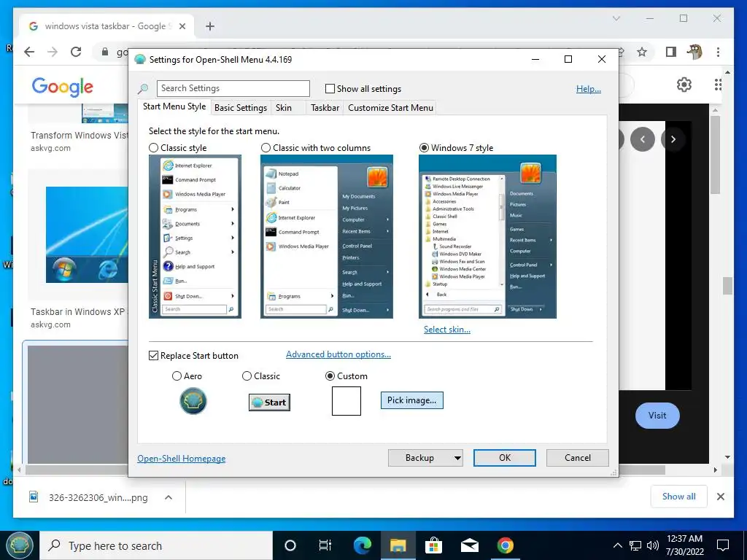Screen dimensions: 747x560
Task: Open Google settings gear icon
Action: [x=684, y=85]
